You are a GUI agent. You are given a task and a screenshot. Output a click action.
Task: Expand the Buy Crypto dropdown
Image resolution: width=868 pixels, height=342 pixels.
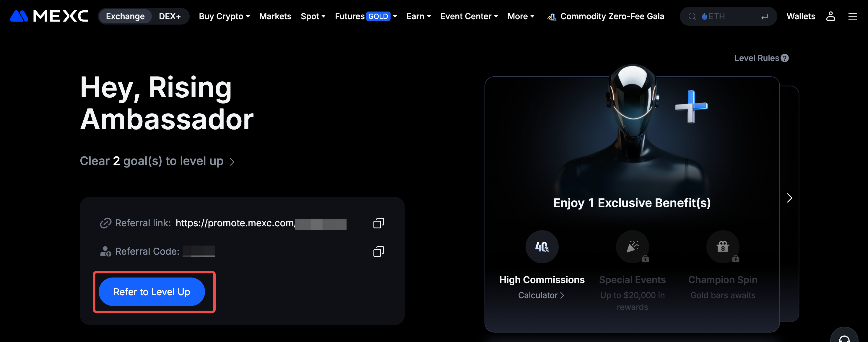click(224, 16)
